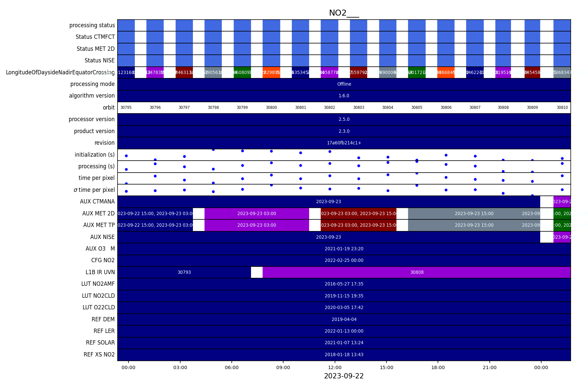Click the 'processing status' row label
Screen dimensions: 588x392
tap(92, 25)
